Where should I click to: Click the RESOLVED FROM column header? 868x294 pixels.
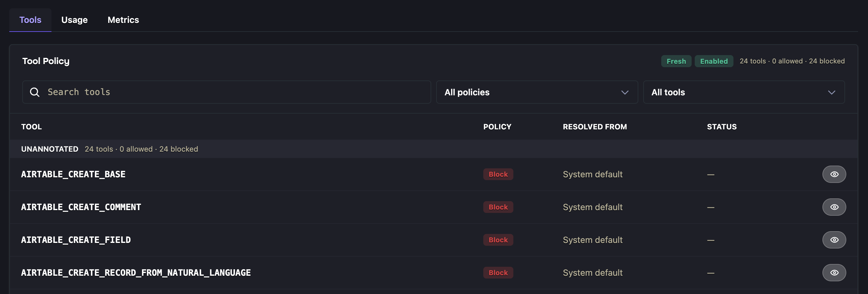pyautogui.click(x=595, y=127)
